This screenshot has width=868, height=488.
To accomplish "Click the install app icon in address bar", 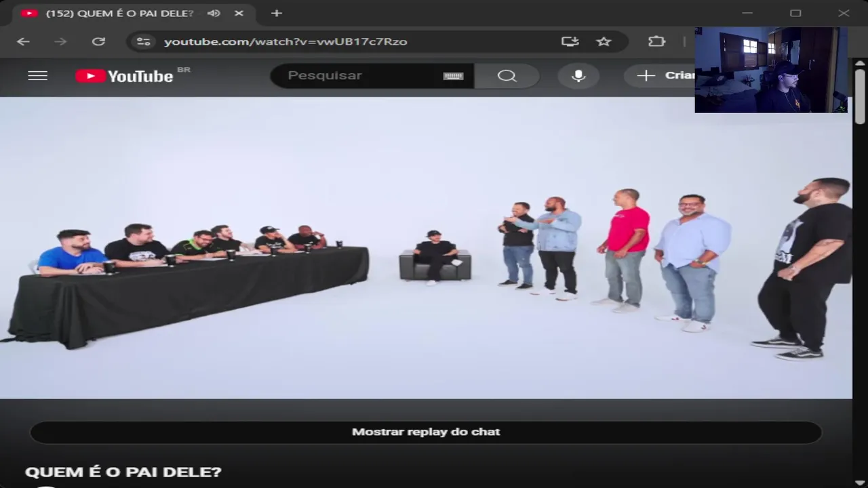I will point(570,41).
